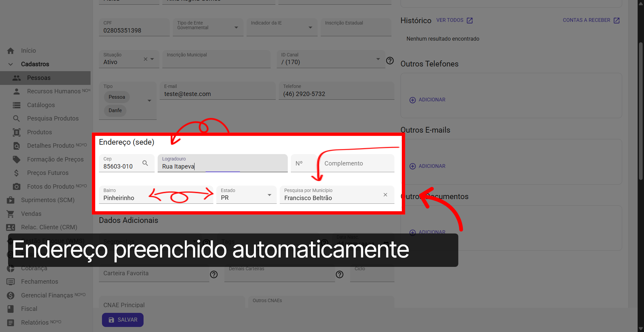This screenshot has width=644, height=332.
Task: Collapse the Cadastros section chevron
Action: [10, 64]
